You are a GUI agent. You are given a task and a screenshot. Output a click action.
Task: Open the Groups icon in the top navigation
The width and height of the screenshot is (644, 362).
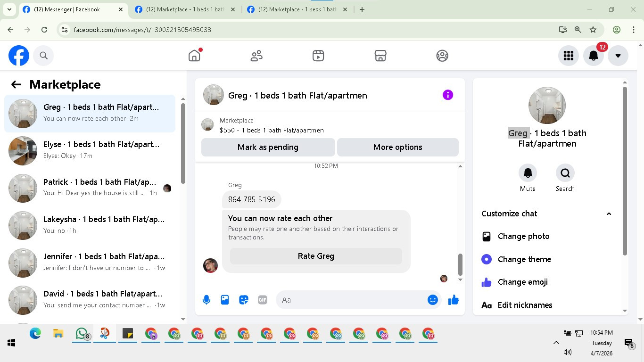442,56
